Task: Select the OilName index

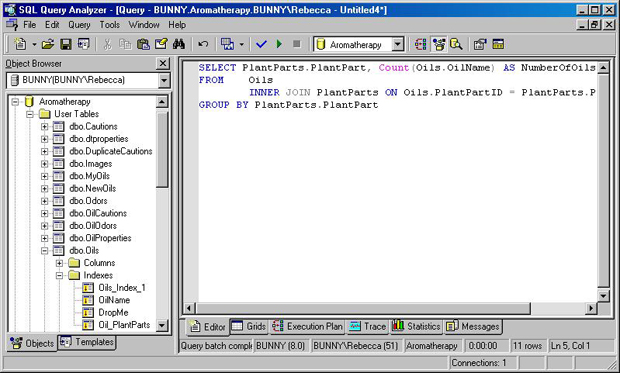Action: (114, 300)
